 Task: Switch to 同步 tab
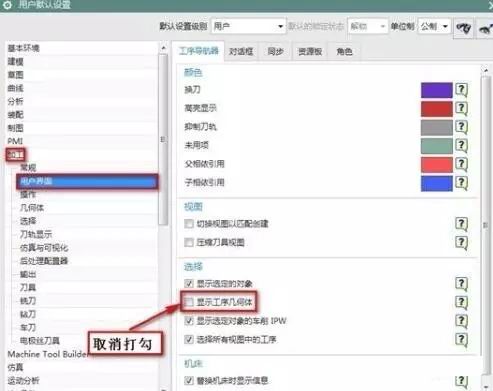[275, 52]
